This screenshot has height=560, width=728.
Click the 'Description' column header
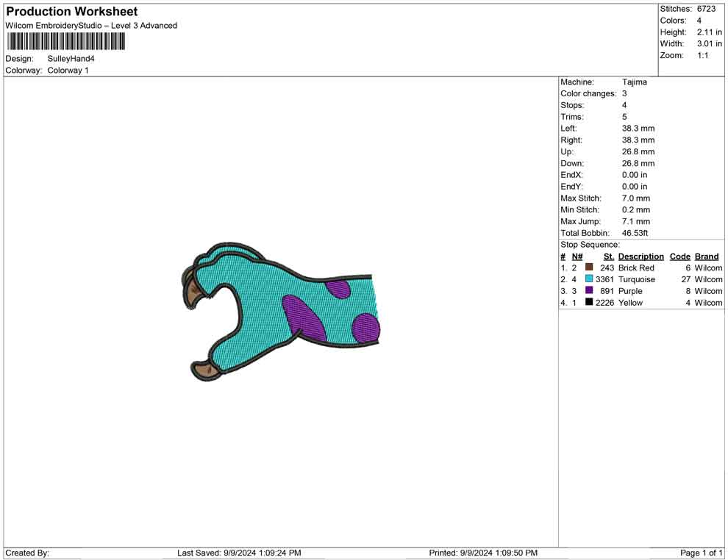coord(640,256)
